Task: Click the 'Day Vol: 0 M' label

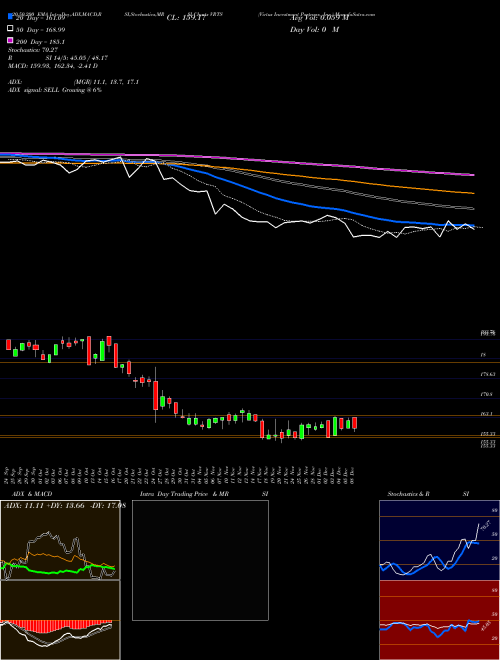Action: tap(314, 30)
